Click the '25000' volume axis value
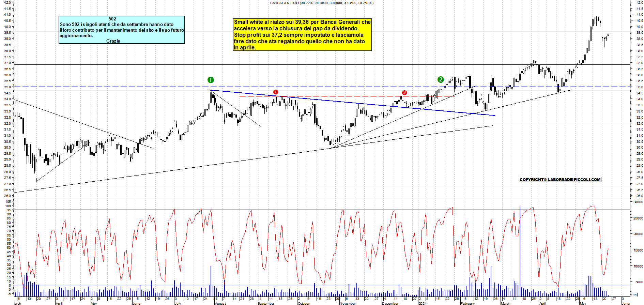Image resolution: width=644 pixels, height=305 pixels. pos(638,218)
